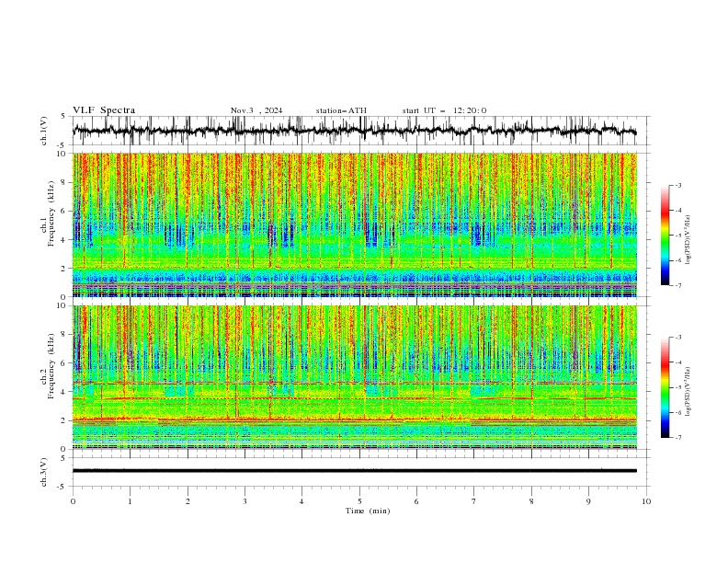Click the "-5" value on ch.2 color bar
The height and width of the screenshot is (563, 728).
pyautogui.click(x=678, y=387)
